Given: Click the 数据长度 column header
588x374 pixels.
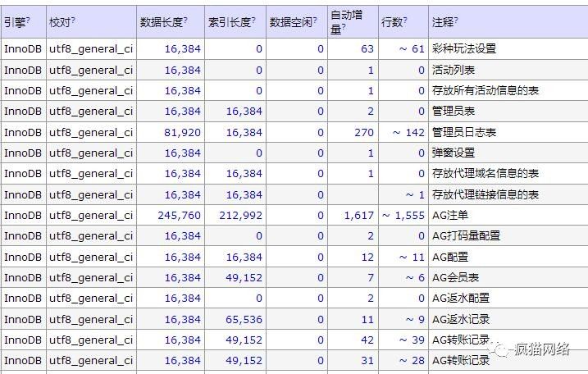Looking at the screenshot, I should coord(162,22).
